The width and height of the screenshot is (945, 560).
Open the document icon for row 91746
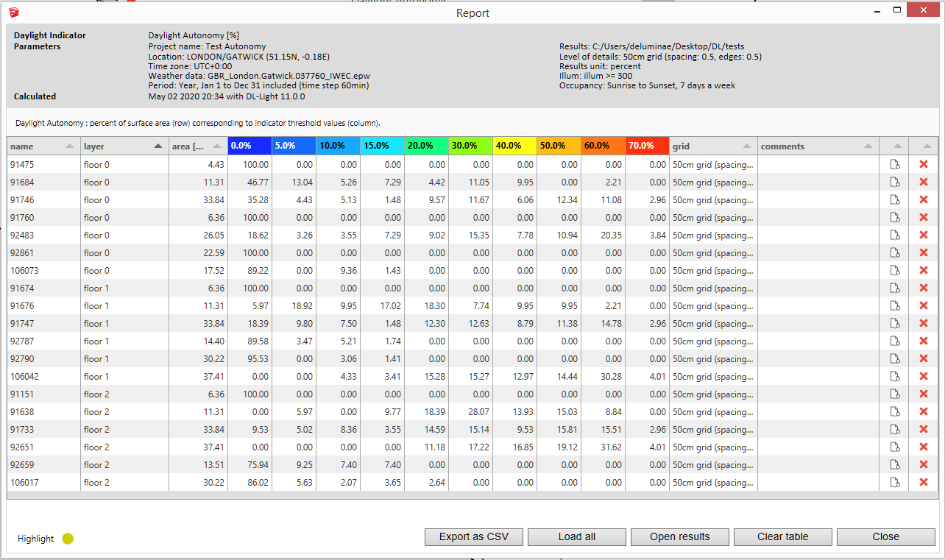coord(894,199)
